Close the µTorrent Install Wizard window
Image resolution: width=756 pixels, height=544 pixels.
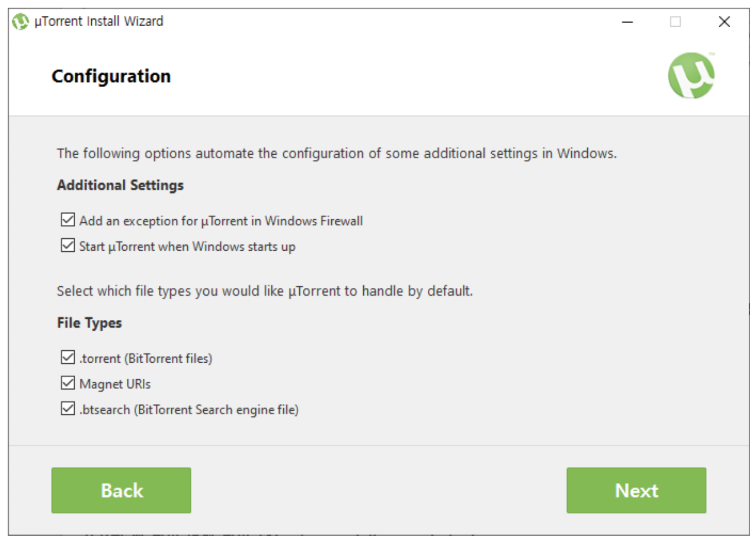click(x=724, y=23)
